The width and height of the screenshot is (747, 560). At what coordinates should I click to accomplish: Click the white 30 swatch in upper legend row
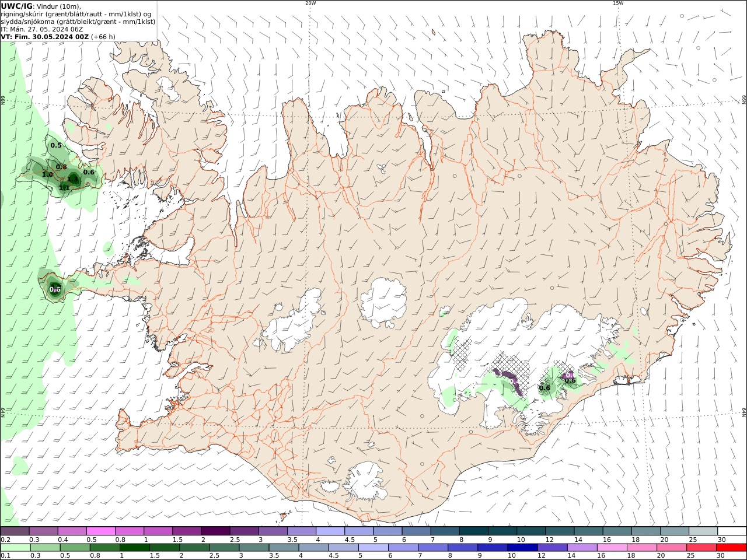(x=731, y=531)
